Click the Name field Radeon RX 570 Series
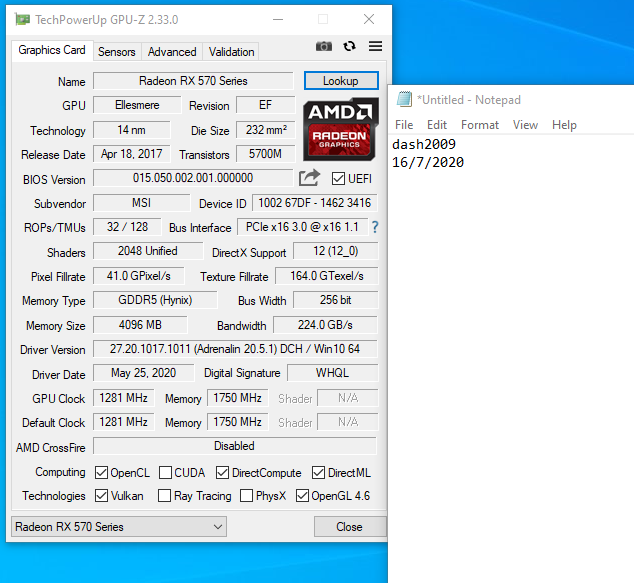The width and height of the screenshot is (634, 583). pyautogui.click(x=193, y=81)
